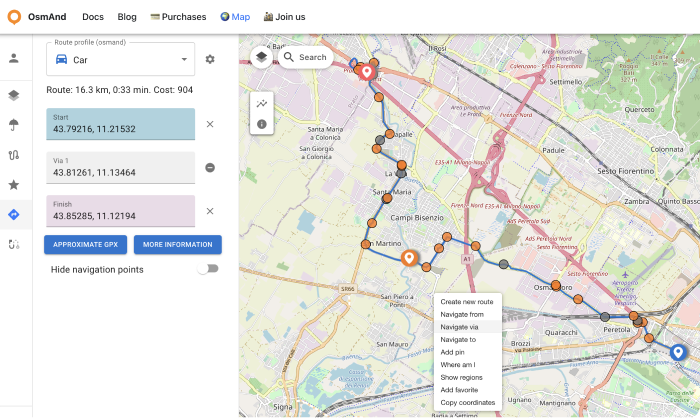
Task: Clear the Finish point coordinates
Action: [x=210, y=211]
